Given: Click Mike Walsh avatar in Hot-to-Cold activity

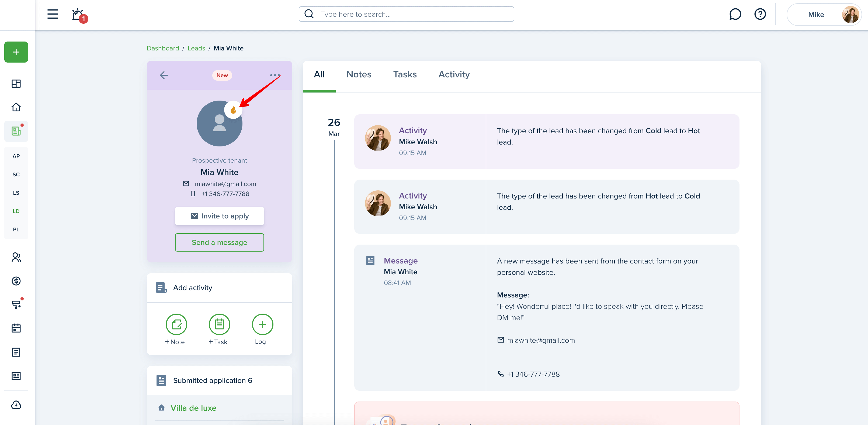Looking at the screenshot, I should point(378,203).
